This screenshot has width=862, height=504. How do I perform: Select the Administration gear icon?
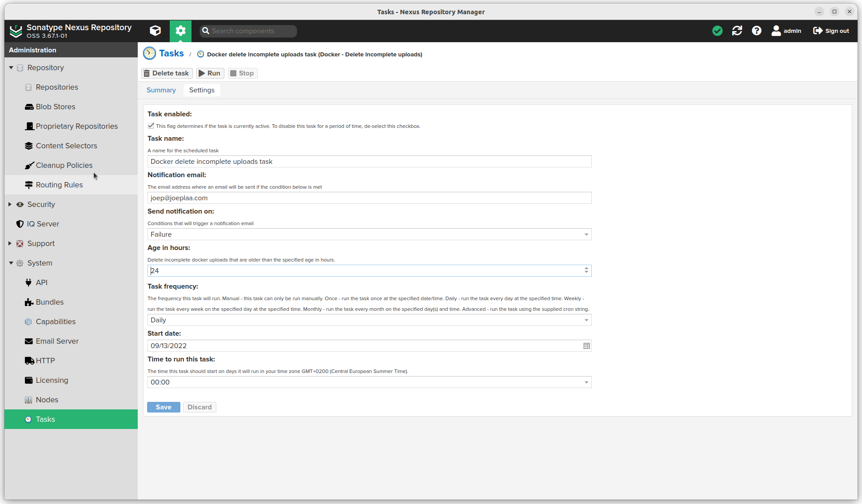click(180, 31)
